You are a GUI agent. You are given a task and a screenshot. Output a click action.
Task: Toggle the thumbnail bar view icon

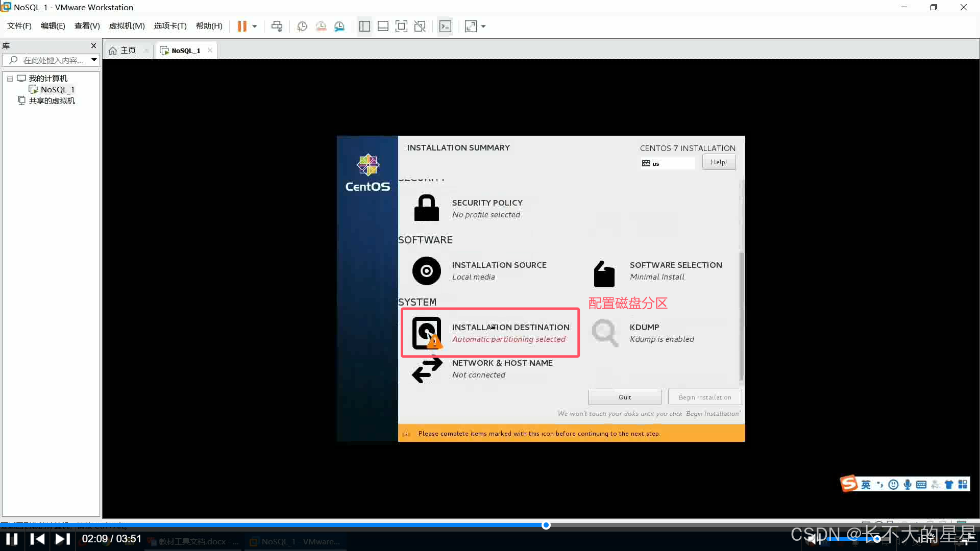pyautogui.click(x=383, y=27)
